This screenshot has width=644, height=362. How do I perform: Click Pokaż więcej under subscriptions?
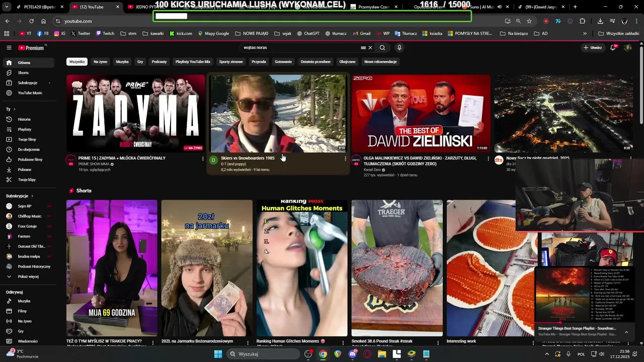coord(28,277)
